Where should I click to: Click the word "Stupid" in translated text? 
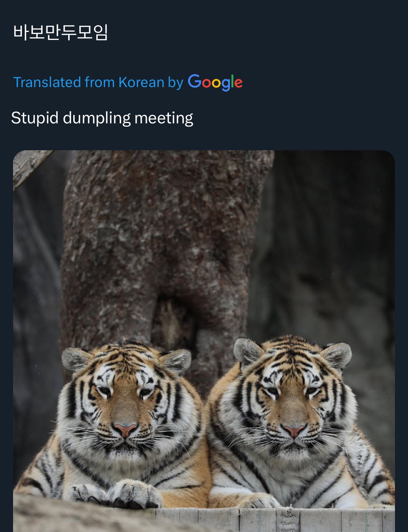(x=34, y=118)
